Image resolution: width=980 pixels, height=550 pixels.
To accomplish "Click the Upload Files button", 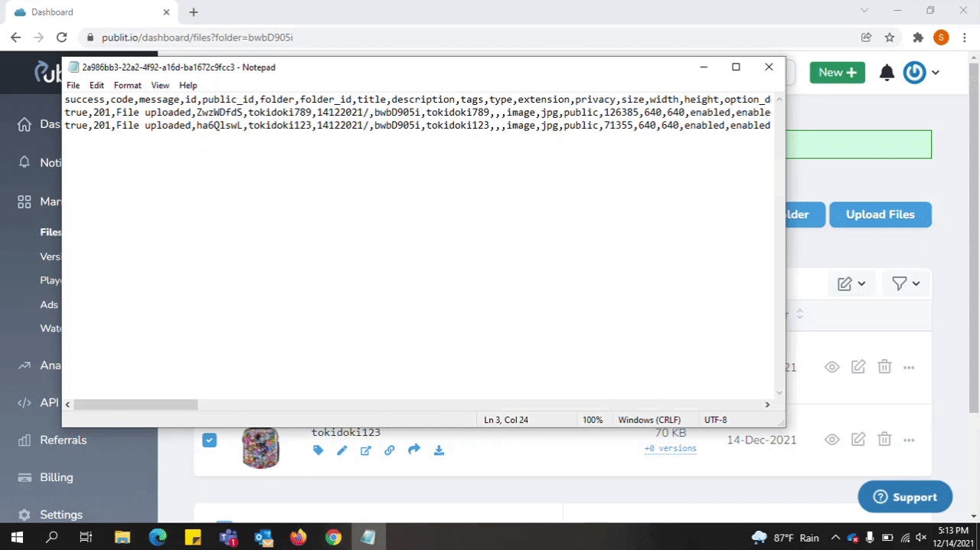I will pyautogui.click(x=880, y=214).
